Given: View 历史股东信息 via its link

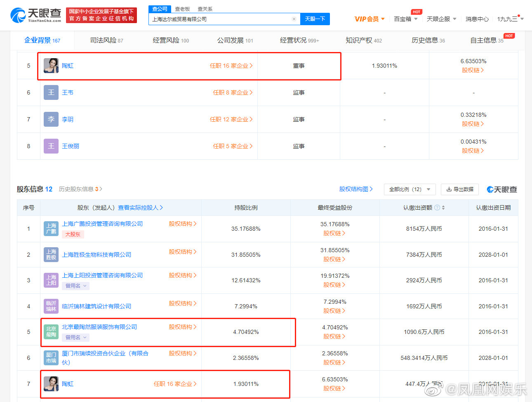Looking at the screenshot, I should [x=76, y=189].
